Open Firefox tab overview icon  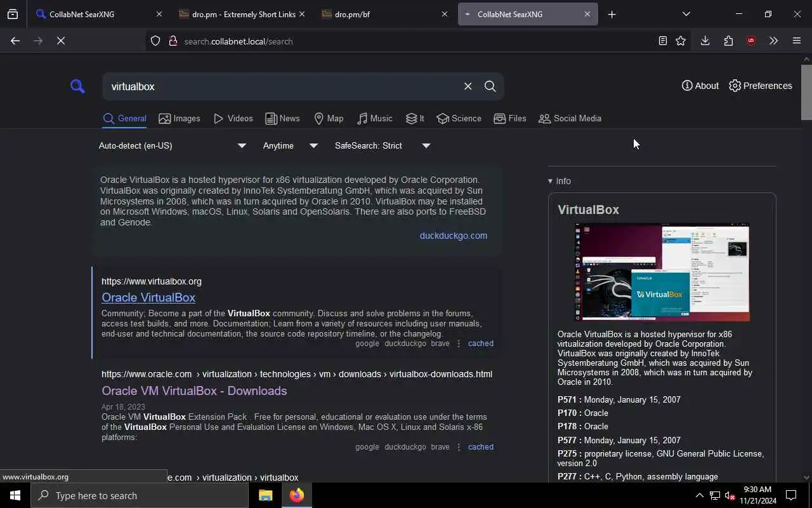13,14
